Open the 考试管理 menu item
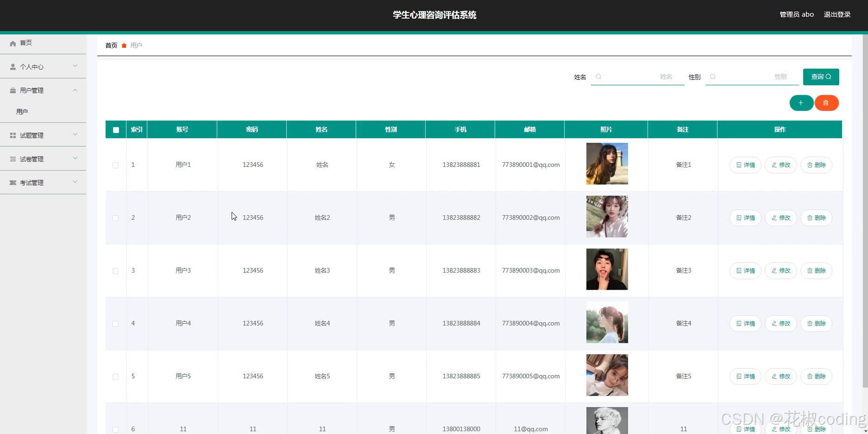The image size is (868, 434). 43,183
